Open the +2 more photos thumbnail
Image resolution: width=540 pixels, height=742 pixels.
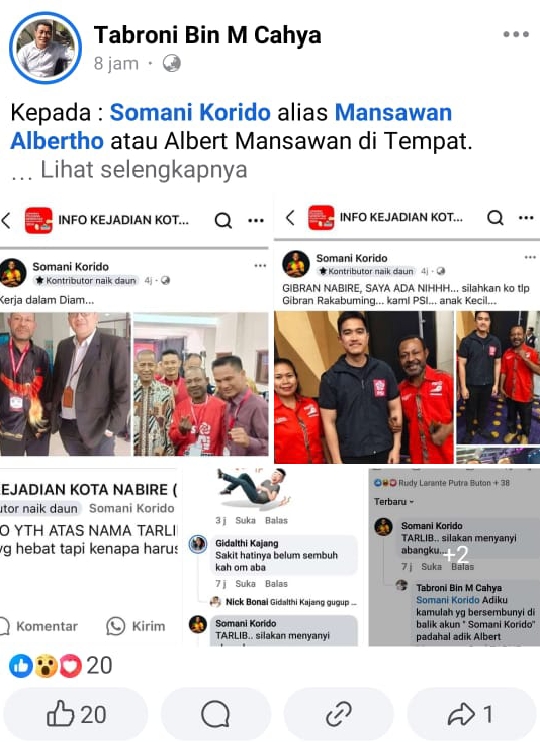[454, 557]
